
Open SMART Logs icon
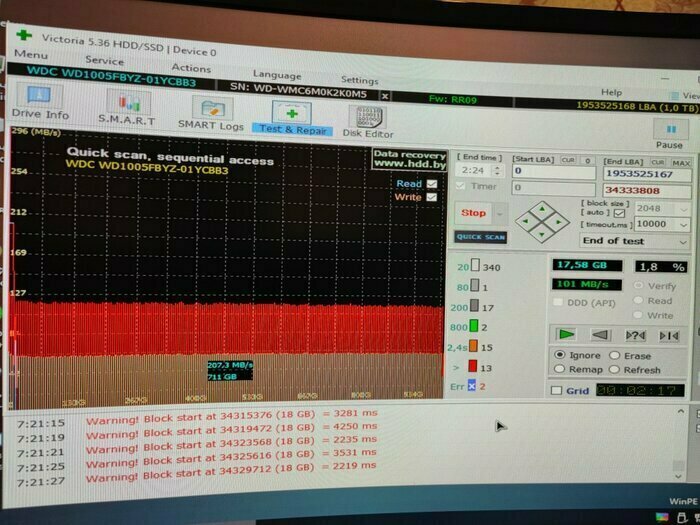point(213,109)
